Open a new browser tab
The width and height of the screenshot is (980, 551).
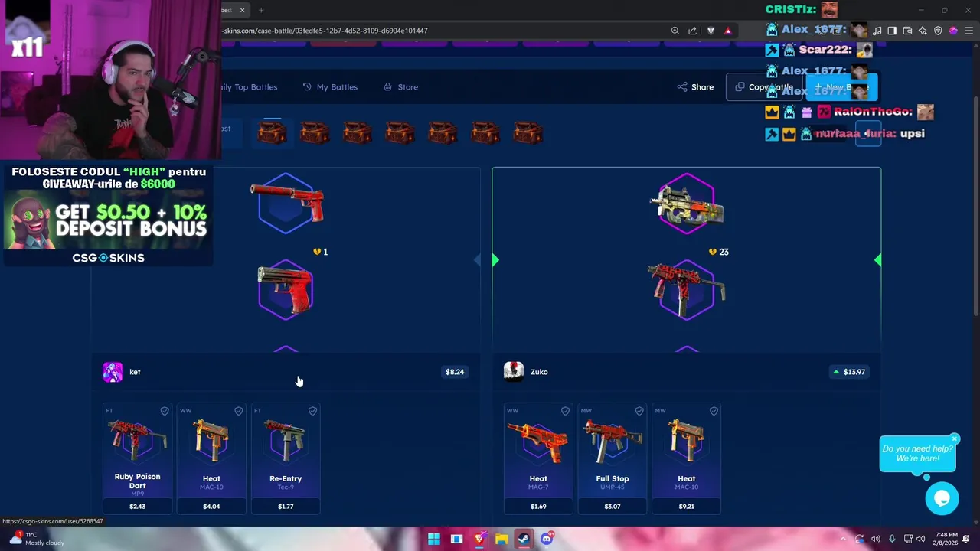point(261,10)
